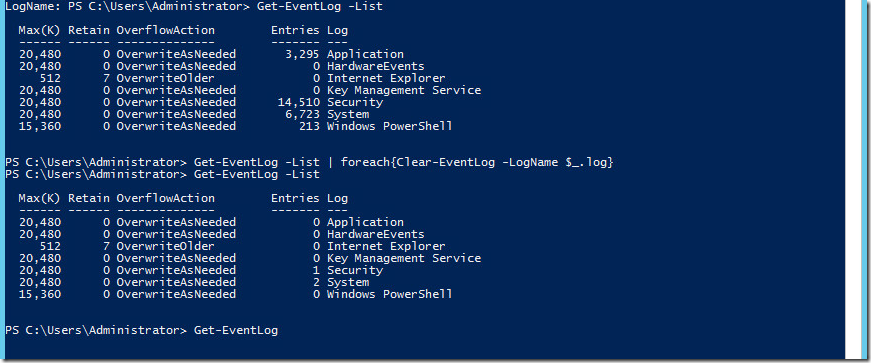
Task: Click HardwareEvents in second table
Action: [376, 235]
